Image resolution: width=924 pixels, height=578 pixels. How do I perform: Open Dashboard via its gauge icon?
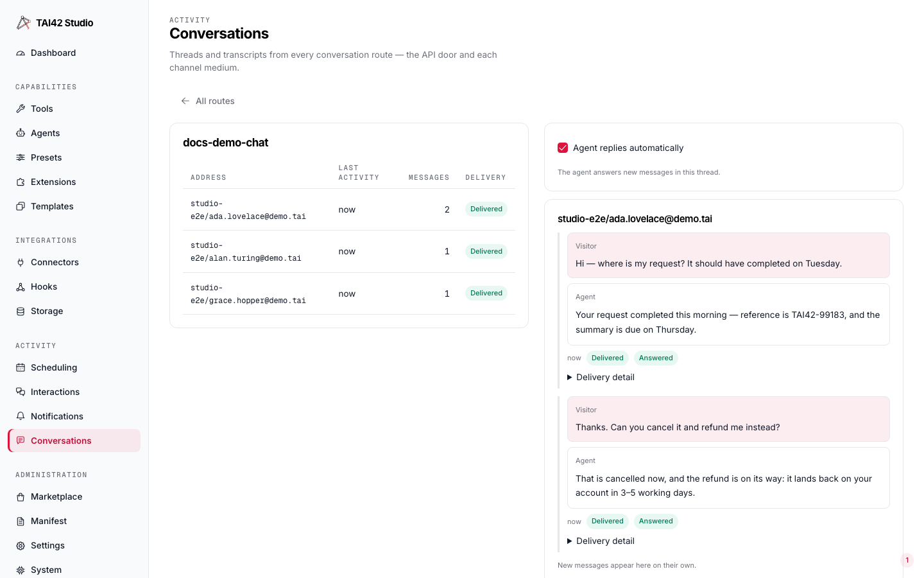[21, 53]
